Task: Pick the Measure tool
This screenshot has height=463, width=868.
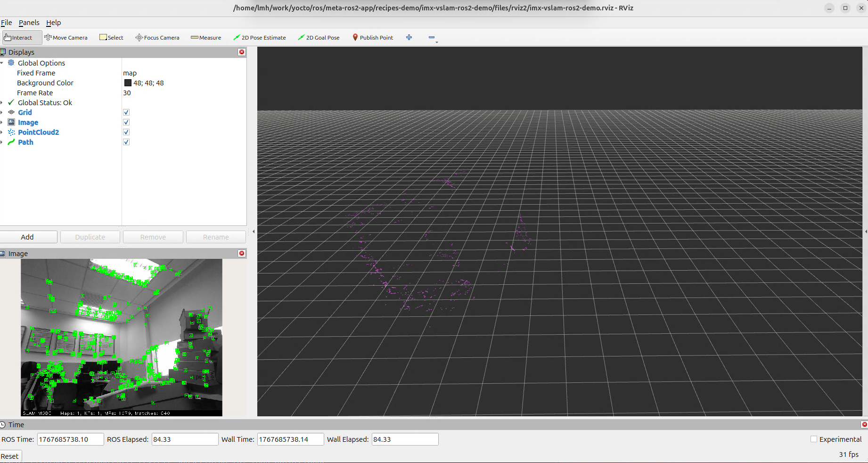Action: click(206, 38)
